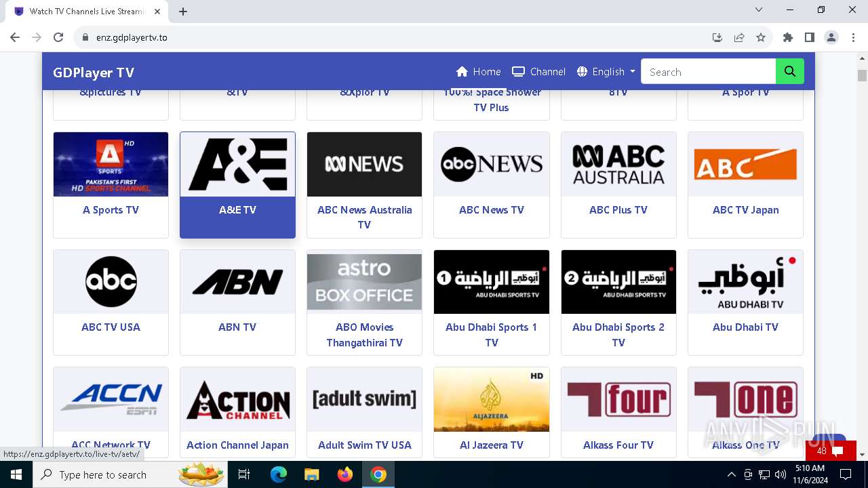Go back with browser back arrow
Viewport: 868px width, 488px height.
[15, 37]
